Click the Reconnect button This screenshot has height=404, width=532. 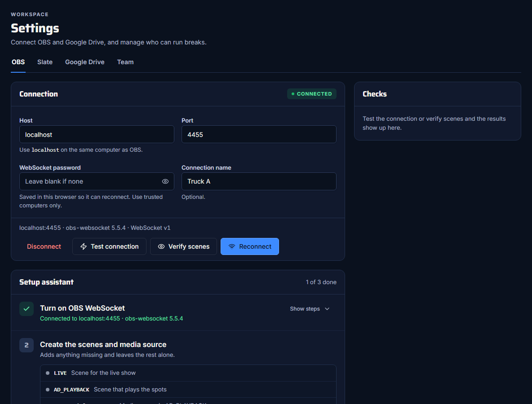250,246
